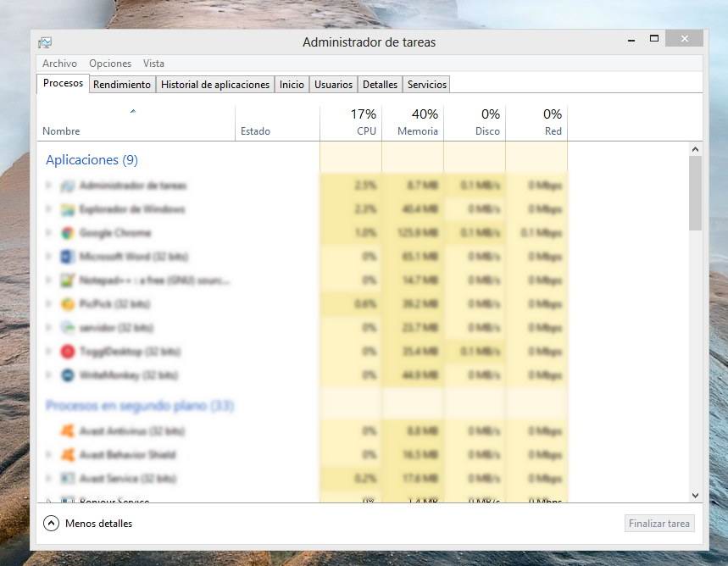Select the Avast Behavior Shield icon
Viewport: 728px width, 566px height.
67,454
